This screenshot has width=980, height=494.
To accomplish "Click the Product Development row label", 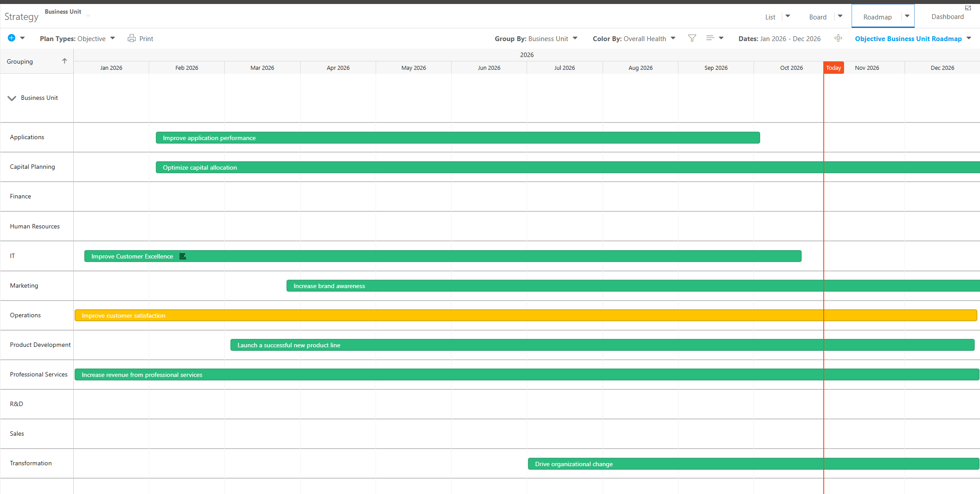I will click(x=40, y=345).
